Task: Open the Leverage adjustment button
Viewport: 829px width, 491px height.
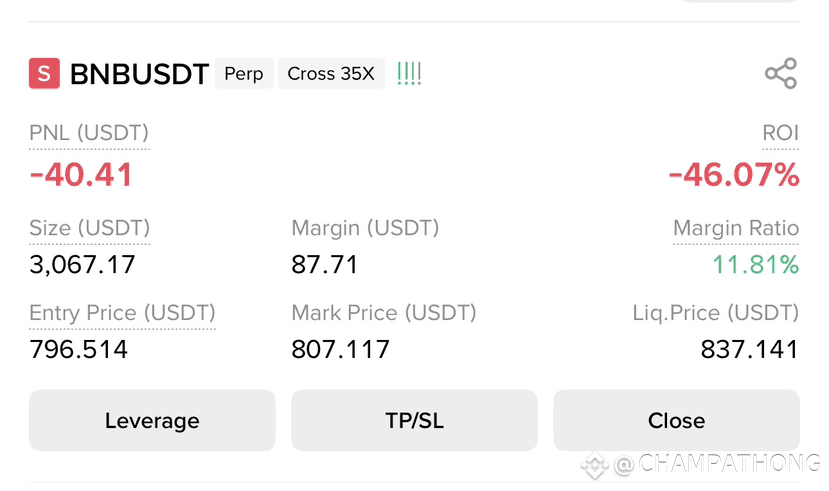Action: click(152, 420)
